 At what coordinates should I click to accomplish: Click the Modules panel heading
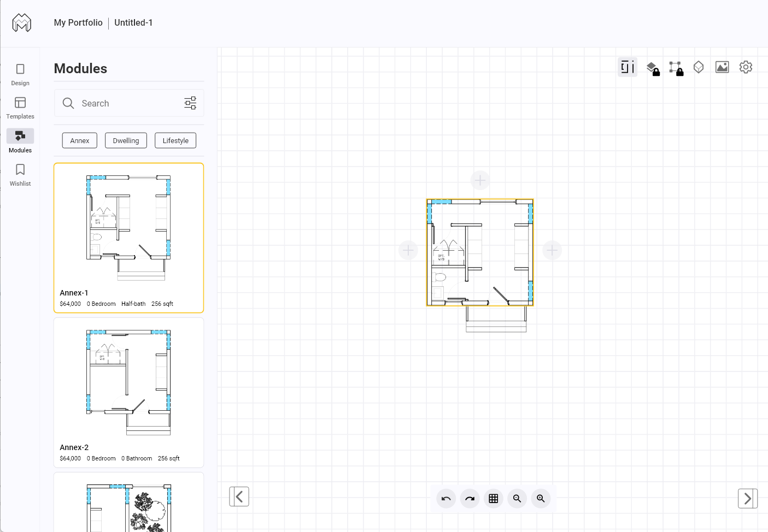[80, 68]
